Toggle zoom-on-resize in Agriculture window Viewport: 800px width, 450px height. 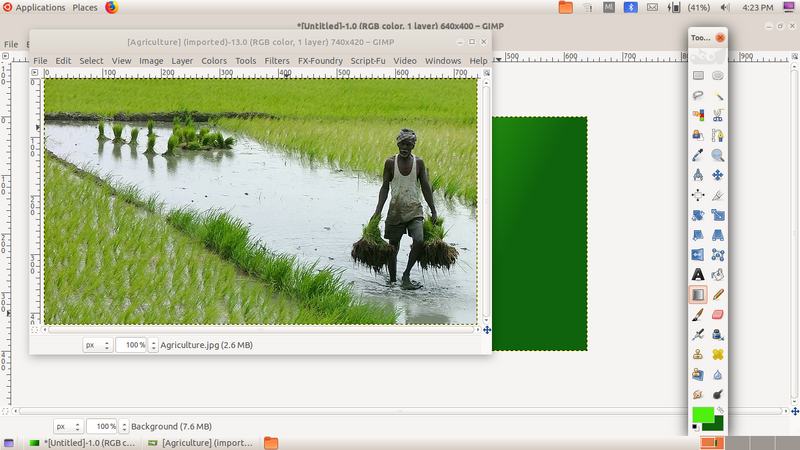[487, 73]
